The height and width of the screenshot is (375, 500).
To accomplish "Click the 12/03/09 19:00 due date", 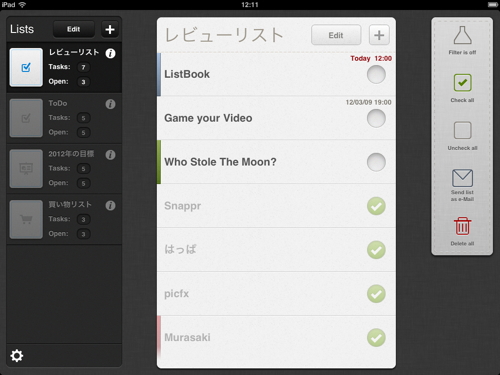I will pyautogui.click(x=368, y=102).
